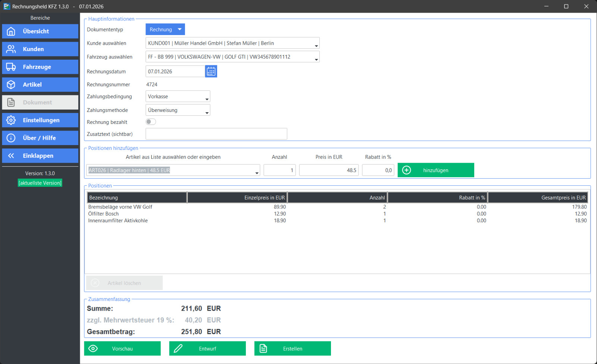Click the Rabatt in % column header
597x364 pixels.
[x=438, y=198]
